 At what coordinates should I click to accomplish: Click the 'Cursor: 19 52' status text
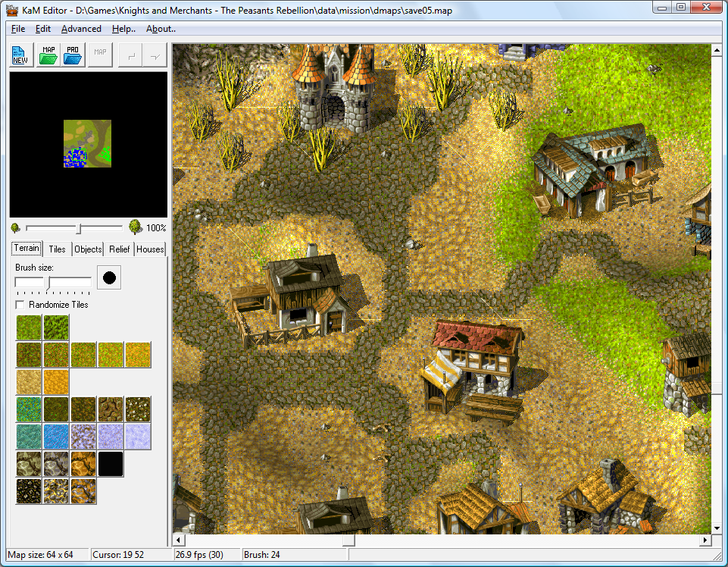click(x=118, y=554)
